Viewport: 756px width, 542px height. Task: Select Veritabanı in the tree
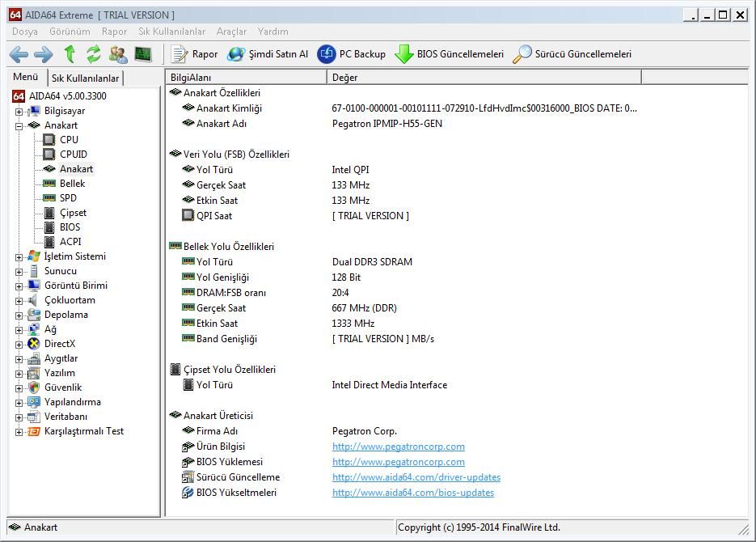[x=65, y=417]
